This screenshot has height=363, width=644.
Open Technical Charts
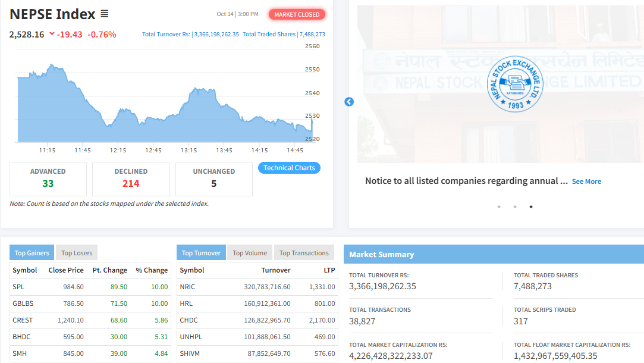289,168
